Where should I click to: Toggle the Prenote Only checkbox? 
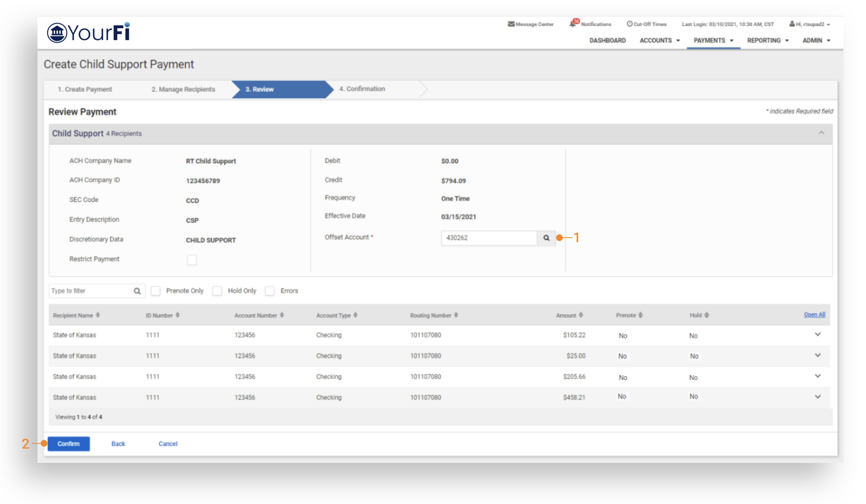156,291
